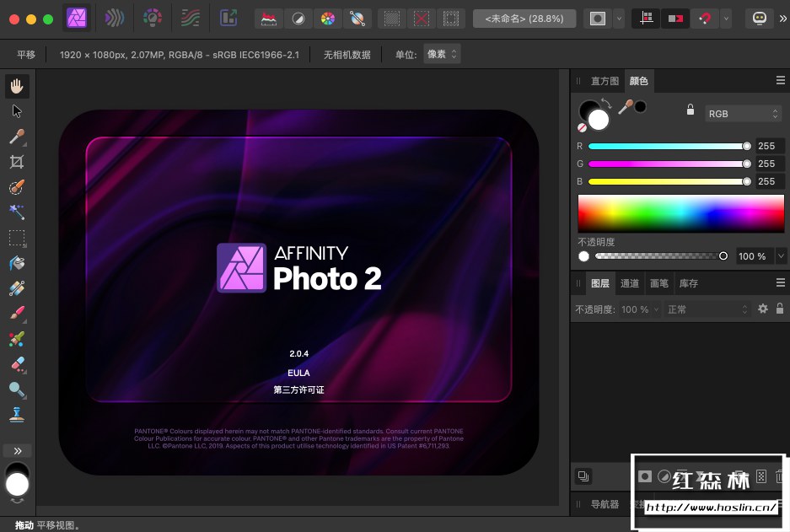
Task: Open the Develop persona
Action: tap(152, 19)
